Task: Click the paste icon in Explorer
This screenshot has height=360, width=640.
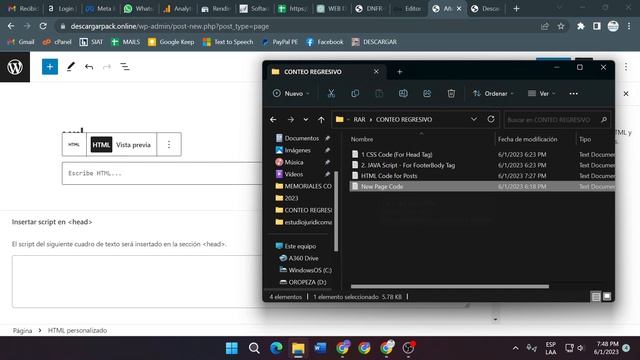Action: click(379, 93)
